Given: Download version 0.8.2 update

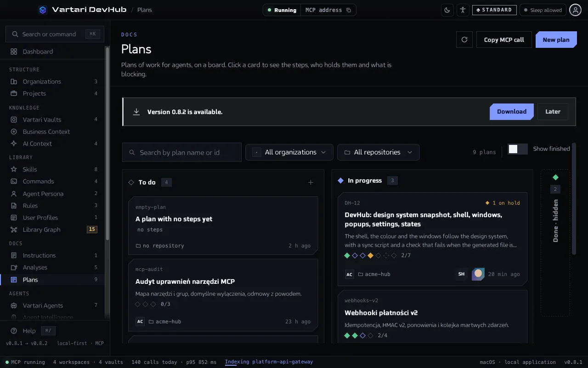Looking at the screenshot, I should click(511, 112).
